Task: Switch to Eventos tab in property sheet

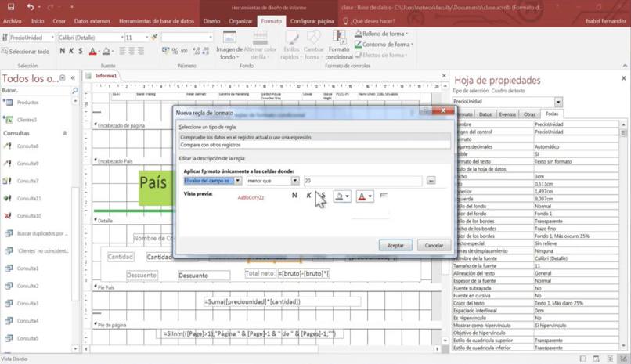Action: tap(507, 114)
